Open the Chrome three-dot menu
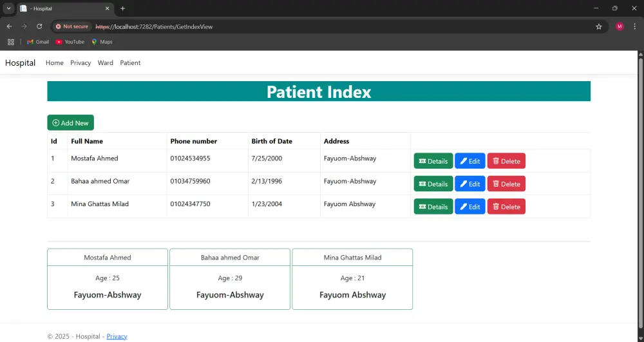The height and width of the screenshot is (342, 644). coord(635,26)
